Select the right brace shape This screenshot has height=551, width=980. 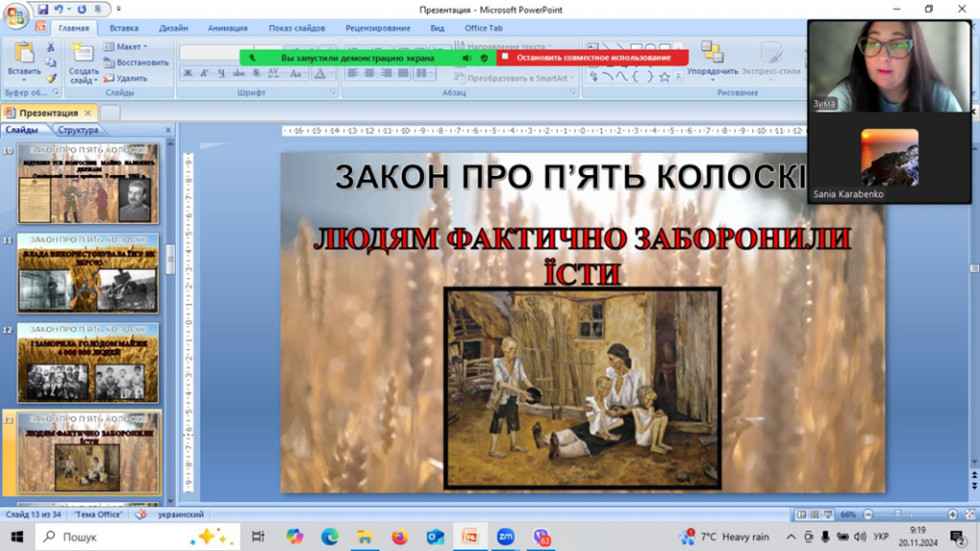[650, 77]
